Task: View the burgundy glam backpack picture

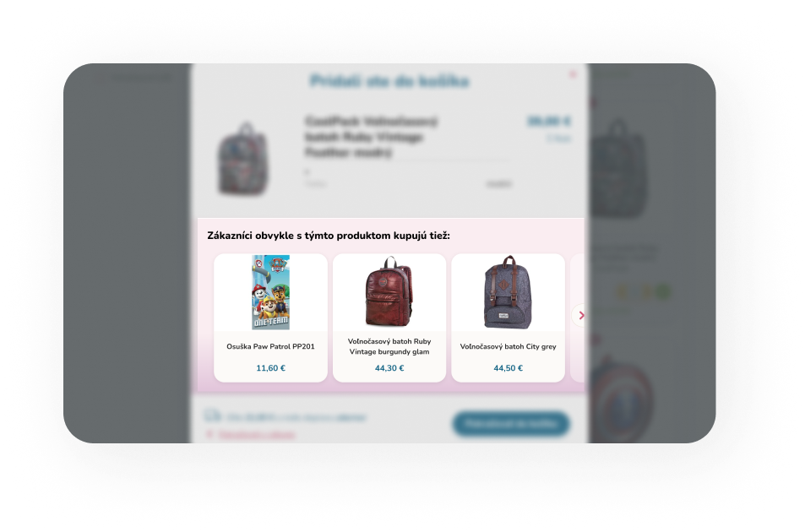Action: pos(389,291)
